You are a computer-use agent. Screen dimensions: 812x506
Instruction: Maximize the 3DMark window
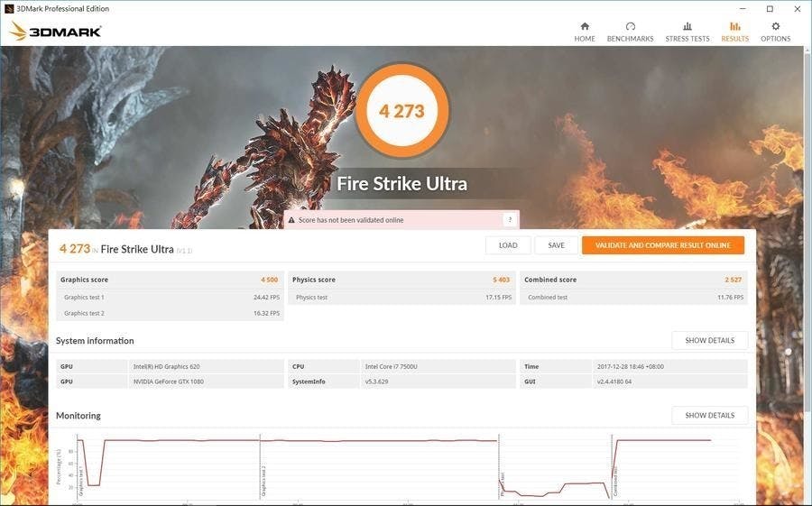pos(770,9)
